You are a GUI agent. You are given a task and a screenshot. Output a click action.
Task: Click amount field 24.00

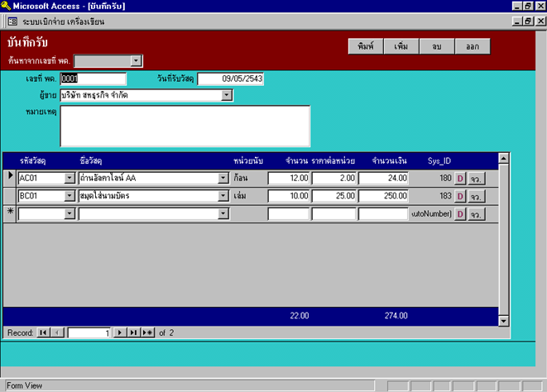coord(383,178)
